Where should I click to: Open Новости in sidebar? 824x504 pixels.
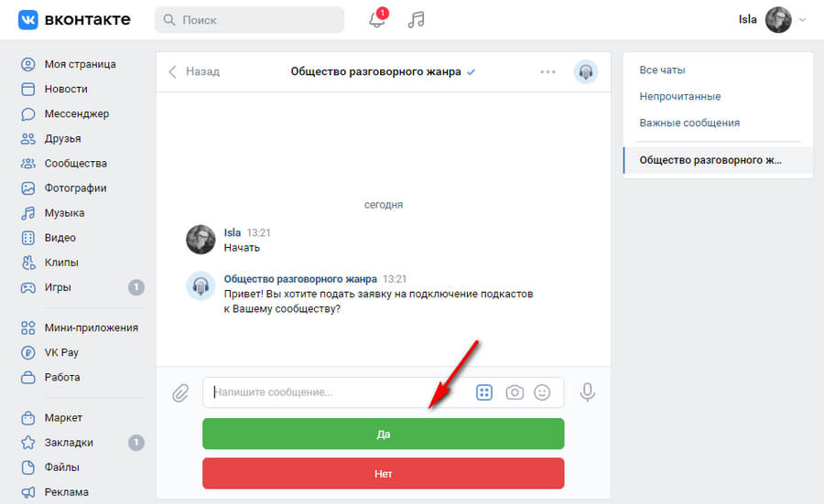coord(66,89)
